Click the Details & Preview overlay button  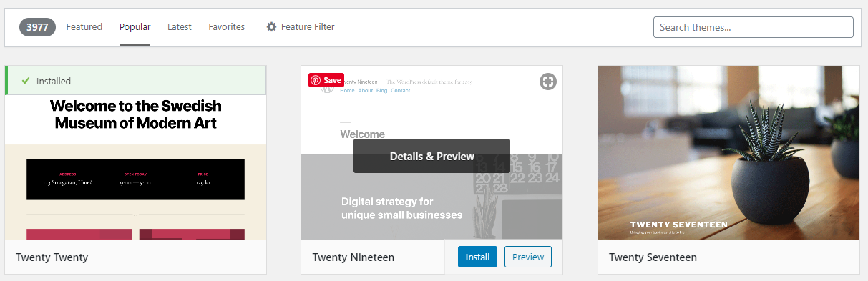click(x=432, y=156)
